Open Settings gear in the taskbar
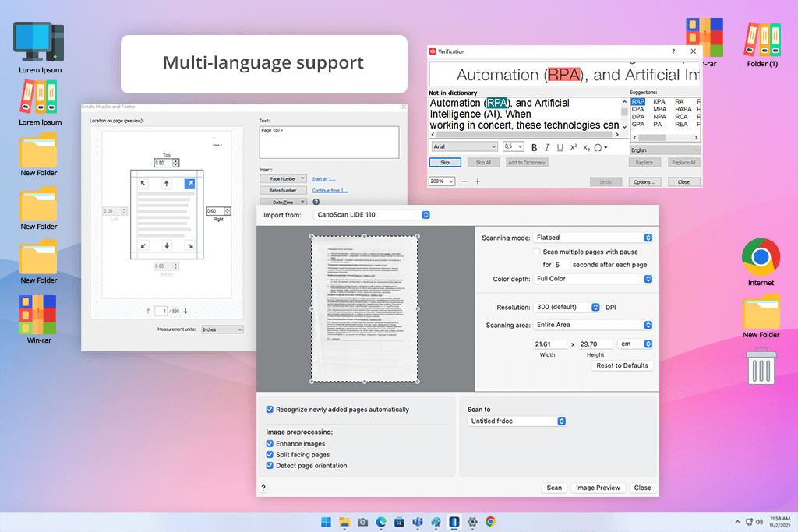Screen dimensions: 798x532 coord(472,522)
